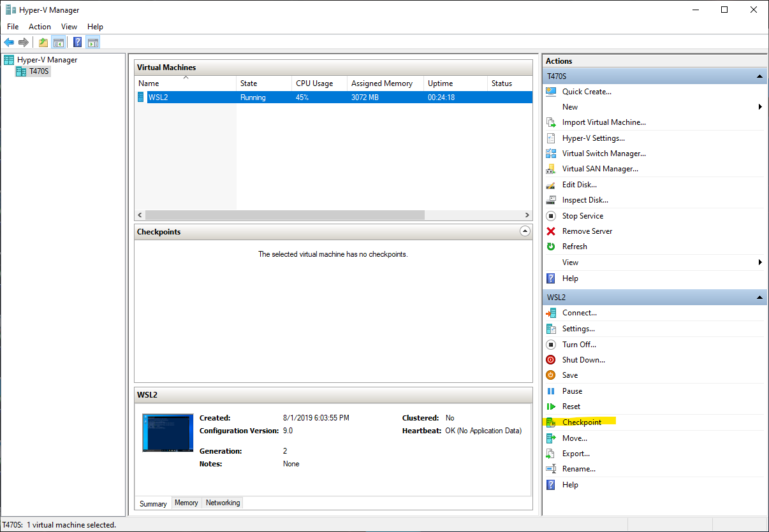Collapse the Checkpoints pane with round chevron
This screenshot has height=532, width=769.
click(525, 232)
